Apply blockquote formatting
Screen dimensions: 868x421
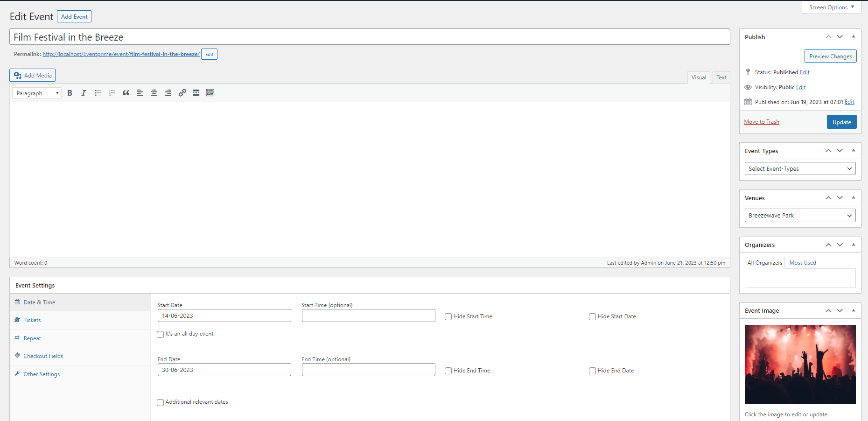coord(126,93)
